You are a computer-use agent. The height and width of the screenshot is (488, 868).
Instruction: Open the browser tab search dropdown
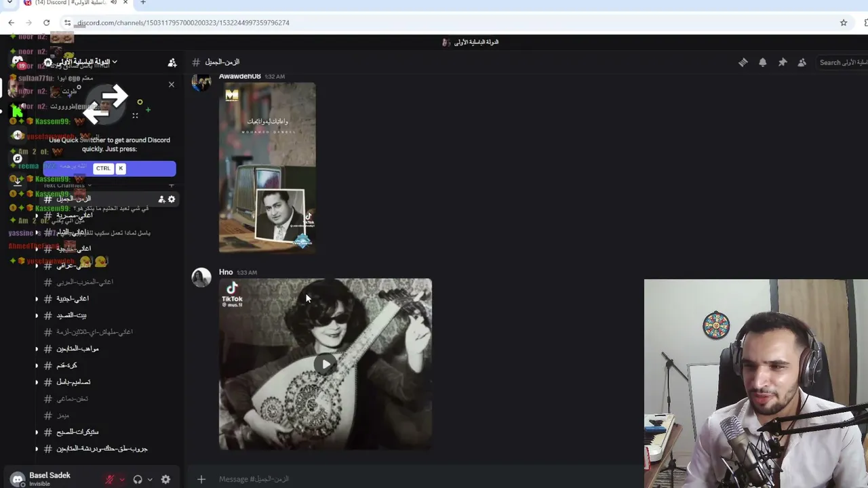[9, 3]
